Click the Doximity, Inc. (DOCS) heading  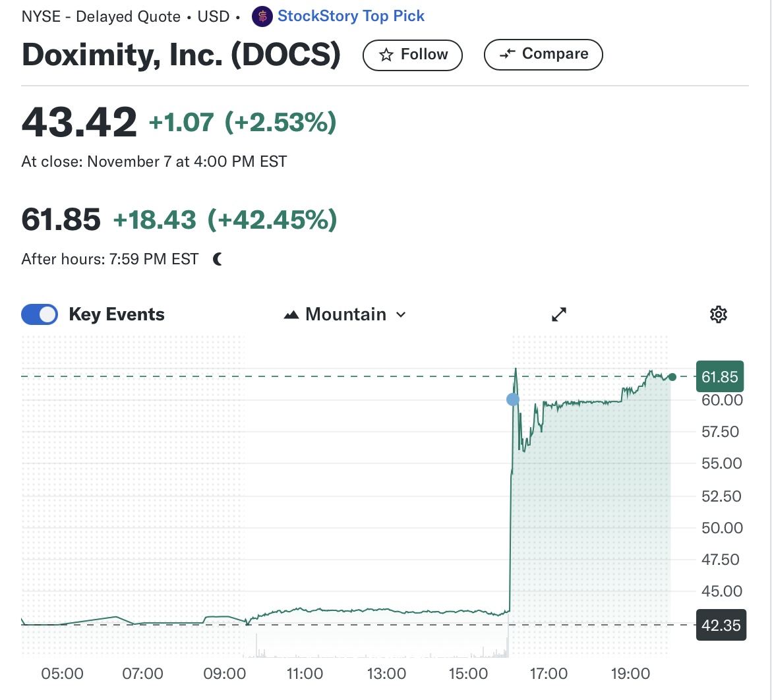[181, 55]
